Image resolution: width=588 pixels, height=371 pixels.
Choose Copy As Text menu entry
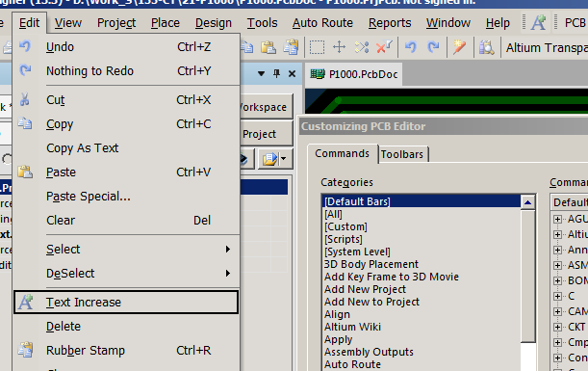point(126,148)
